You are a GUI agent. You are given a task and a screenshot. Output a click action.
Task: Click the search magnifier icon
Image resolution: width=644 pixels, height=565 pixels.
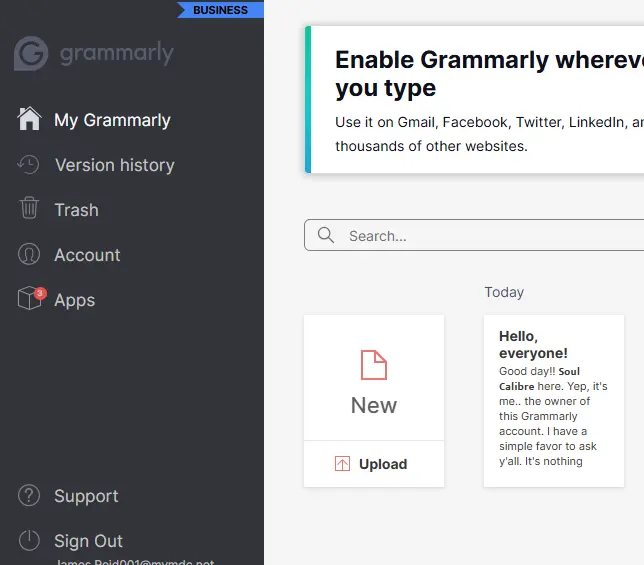tap(326, 235)
